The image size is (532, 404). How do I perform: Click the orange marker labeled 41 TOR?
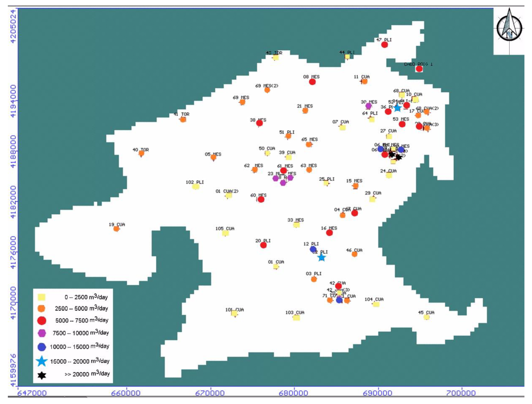point(183,119)
